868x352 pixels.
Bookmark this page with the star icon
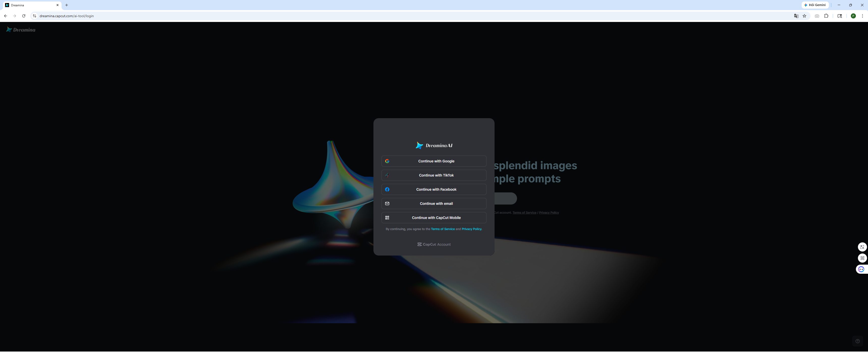point(804,16)
